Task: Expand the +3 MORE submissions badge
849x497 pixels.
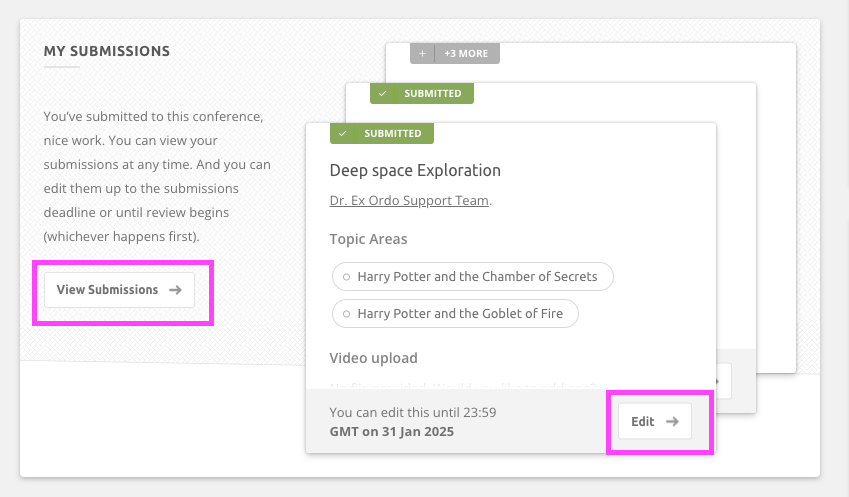Action: pos(466,53)
